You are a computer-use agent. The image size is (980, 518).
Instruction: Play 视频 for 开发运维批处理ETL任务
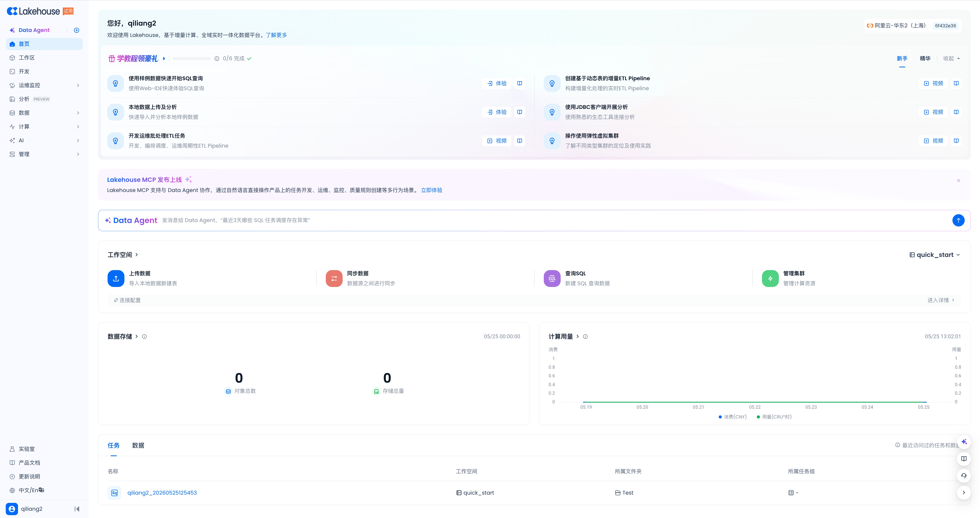pos(497,141)
